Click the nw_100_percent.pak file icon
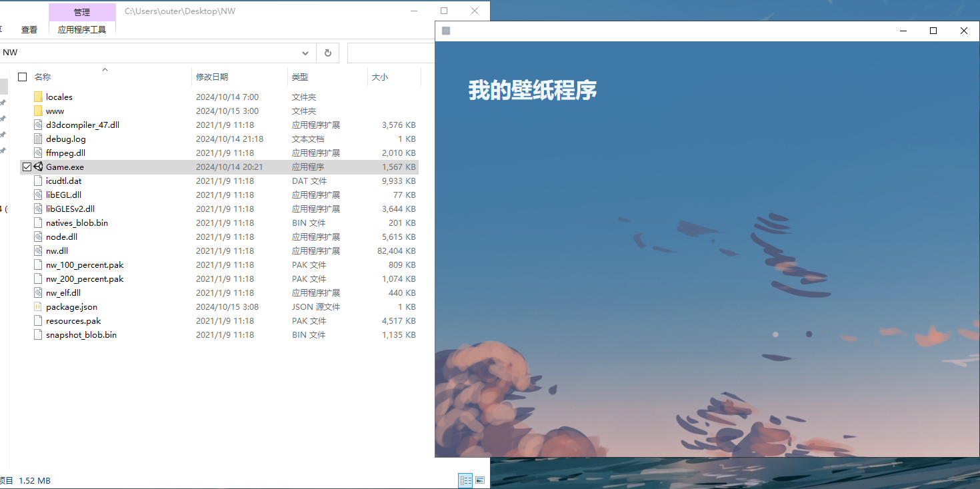The width and height of the screenshot is (980, 489). coord(38,265)
